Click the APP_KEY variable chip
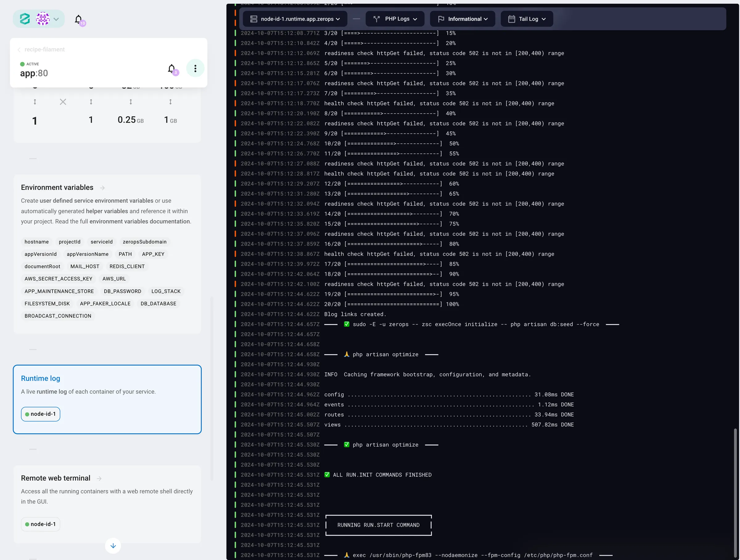Viewport: 740px width, 560px height. tap(153, 254)
